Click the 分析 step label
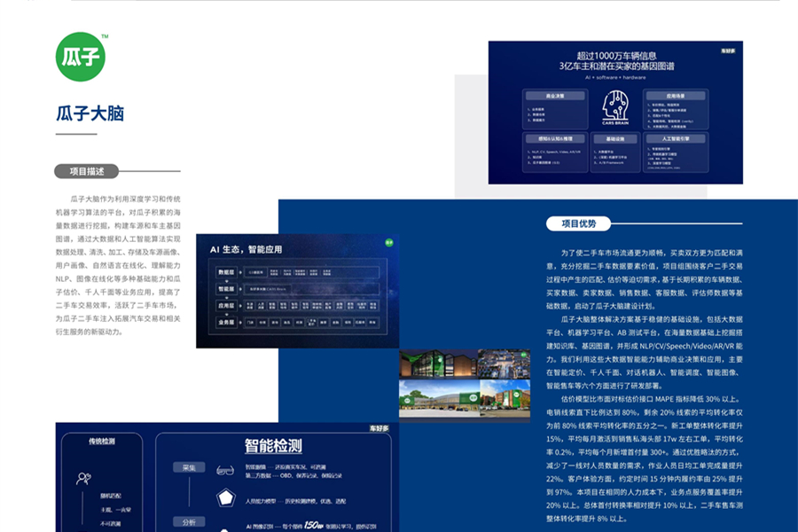 point(190,522)
